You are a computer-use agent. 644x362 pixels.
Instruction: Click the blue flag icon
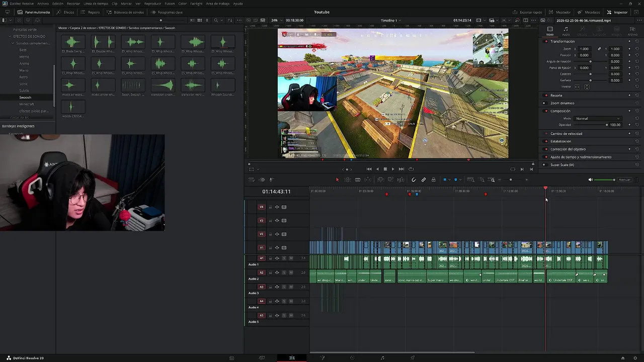(445, 179)
